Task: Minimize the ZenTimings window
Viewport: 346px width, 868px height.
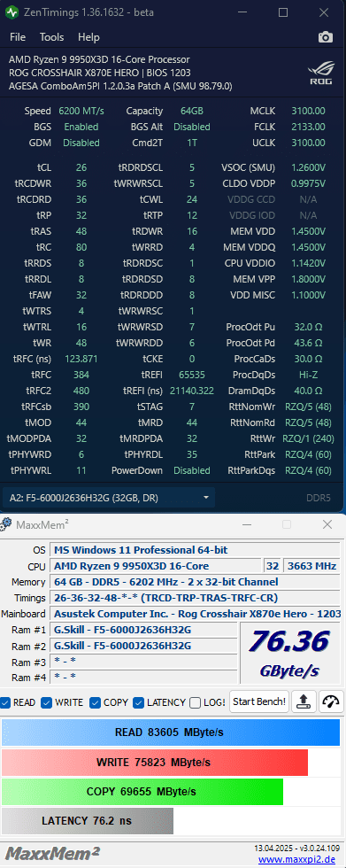Action: coord(243,12)
